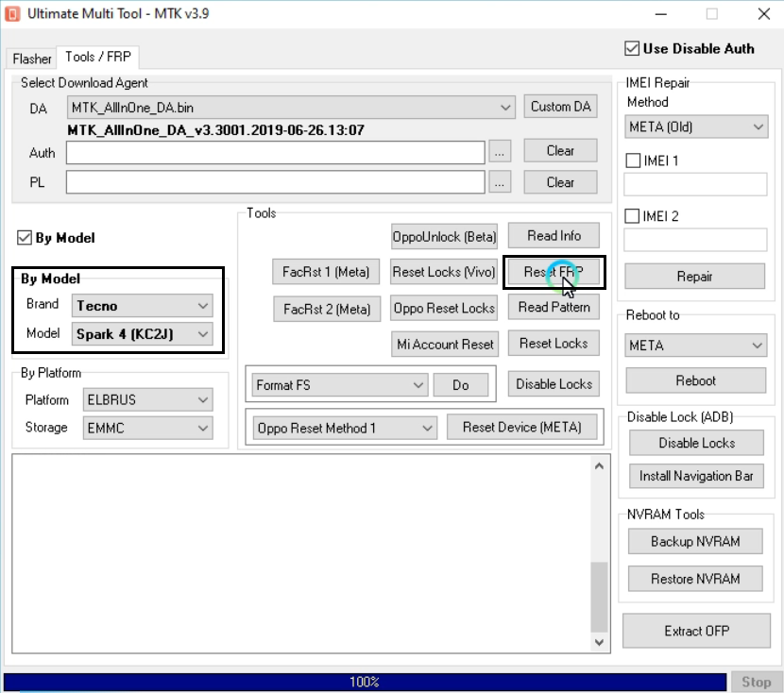Click the Extract OFP button

[696, 631]
